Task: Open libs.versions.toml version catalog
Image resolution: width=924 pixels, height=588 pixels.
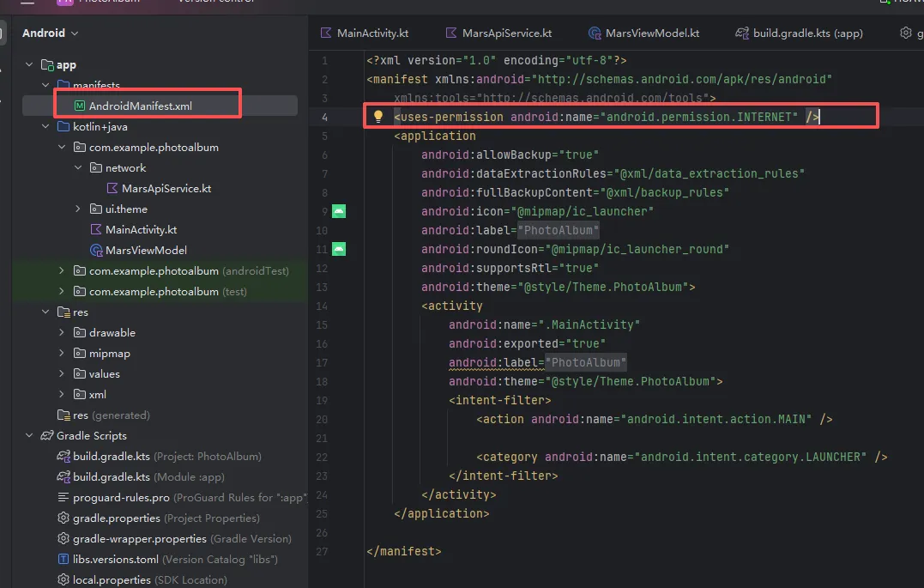Action: (175, 559)
